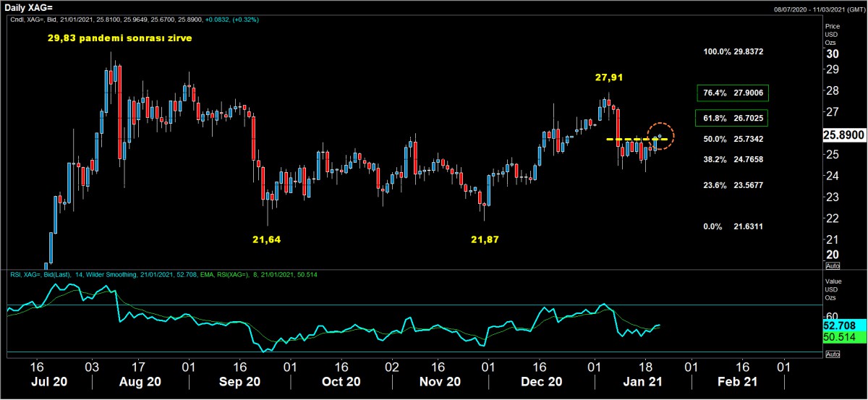Select the 76.4% 27.9006 Fibonacci box
This screenshot has height=400, width=868.
733,93
